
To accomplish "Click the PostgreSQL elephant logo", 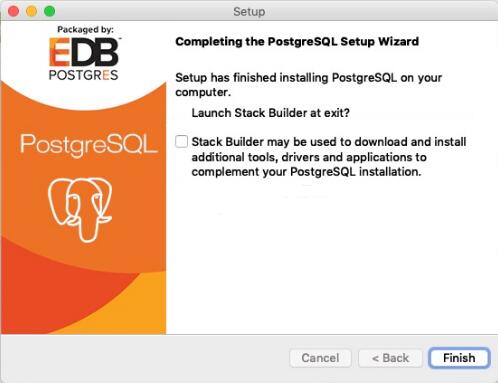I will pos(80,209).
